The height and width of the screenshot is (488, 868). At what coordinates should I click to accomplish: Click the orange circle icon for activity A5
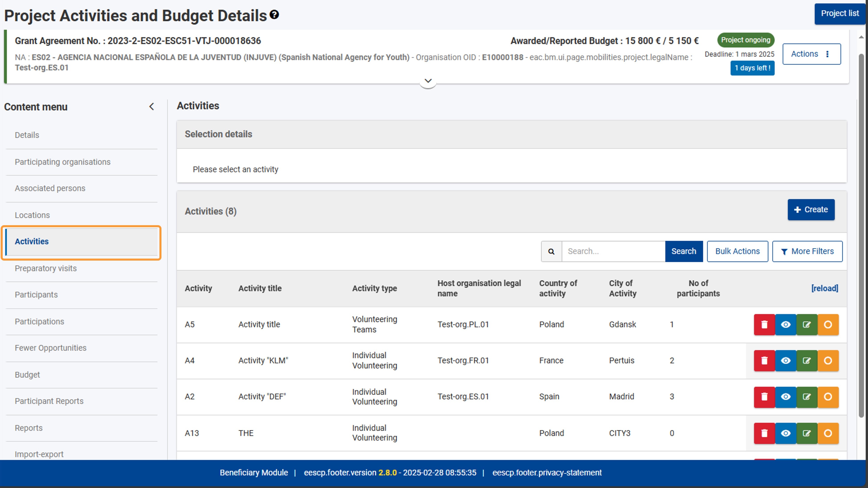(828, 324)
